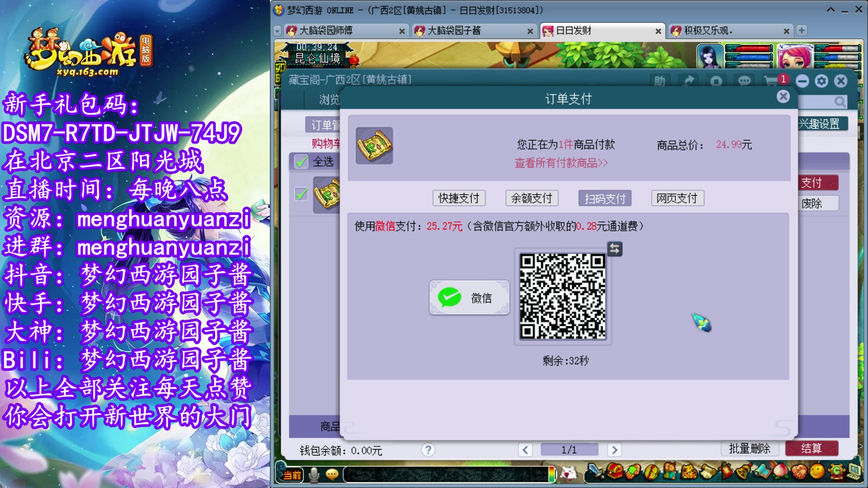
Task: Open the sword attack icon in bottom toolbar
Action: click(595, 471)
